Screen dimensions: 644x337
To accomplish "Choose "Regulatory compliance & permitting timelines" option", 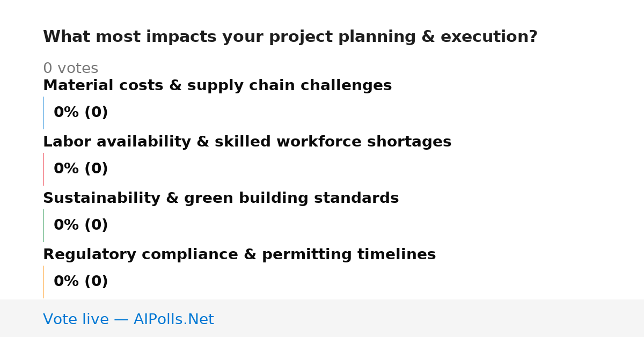I will (x=239, y=255).
